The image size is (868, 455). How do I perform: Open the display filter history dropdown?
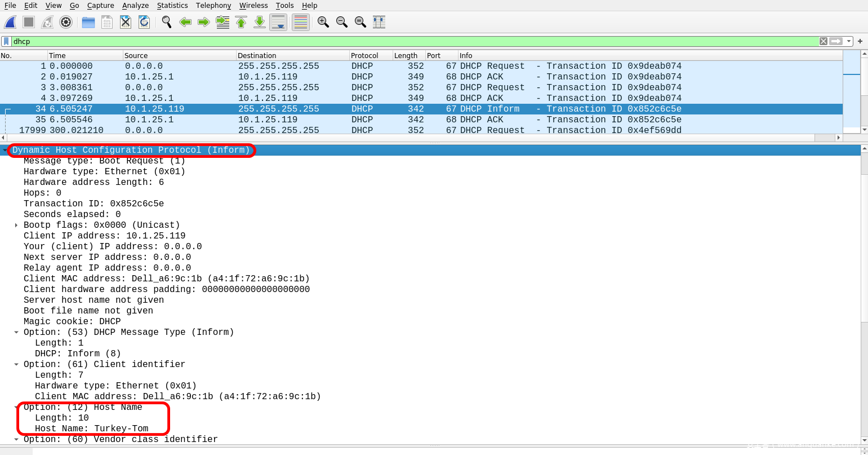point(849,41)
